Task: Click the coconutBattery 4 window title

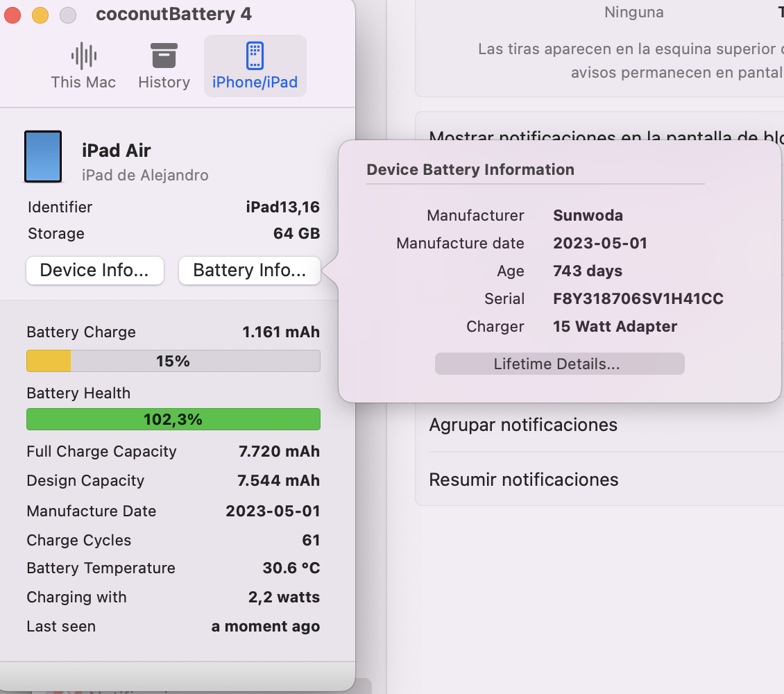Action: pyautogui.click(x=173, y=14)
